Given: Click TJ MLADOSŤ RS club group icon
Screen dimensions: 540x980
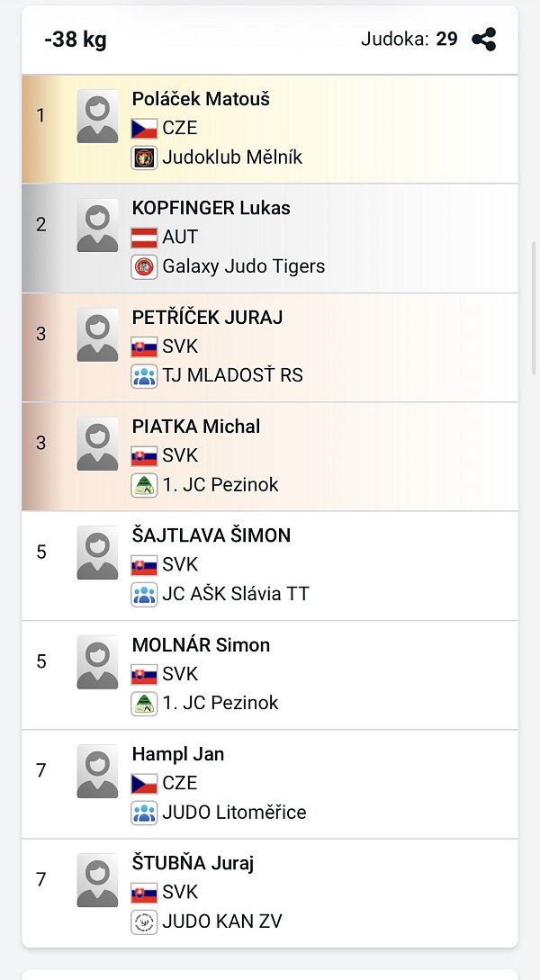Looking at the screenshot, I should (x=144, y=375).
